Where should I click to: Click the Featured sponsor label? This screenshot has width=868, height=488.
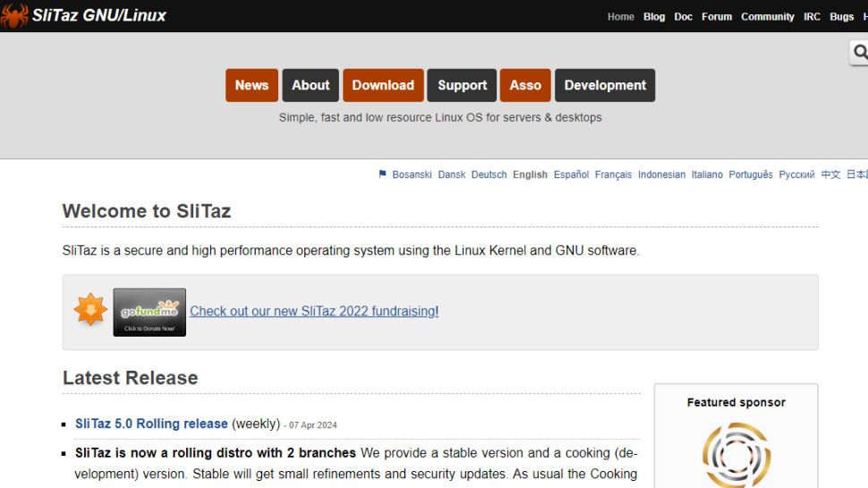(x=736, y=403)
